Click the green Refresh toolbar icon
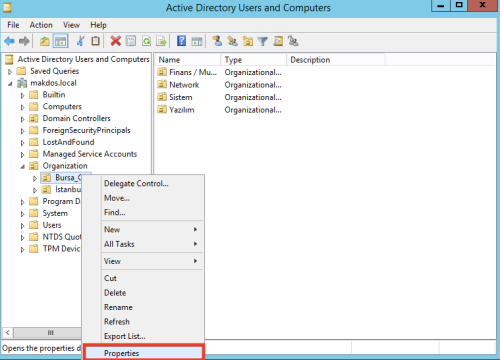The height and width of the screenshot is (360, 500). tap(146, 41)
